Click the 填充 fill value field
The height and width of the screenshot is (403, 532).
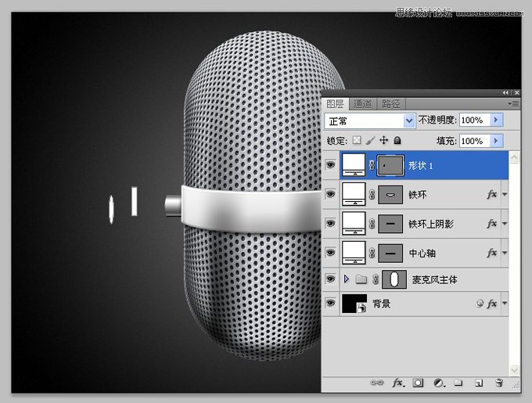475,140
